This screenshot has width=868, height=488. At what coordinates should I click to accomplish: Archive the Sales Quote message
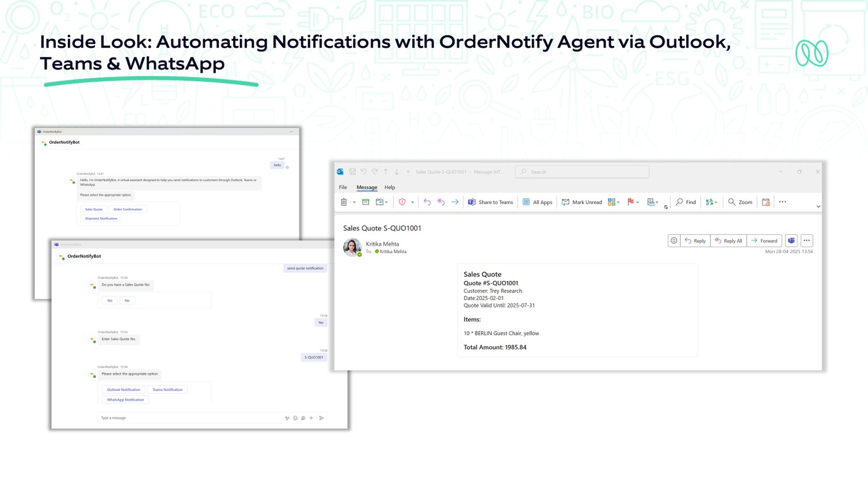click(366, 202)
